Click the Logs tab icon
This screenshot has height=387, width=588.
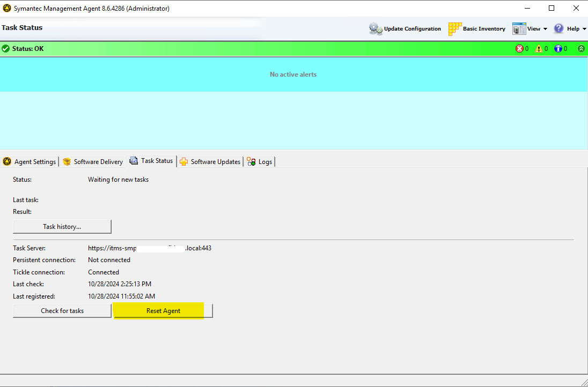tap(251, 161)
